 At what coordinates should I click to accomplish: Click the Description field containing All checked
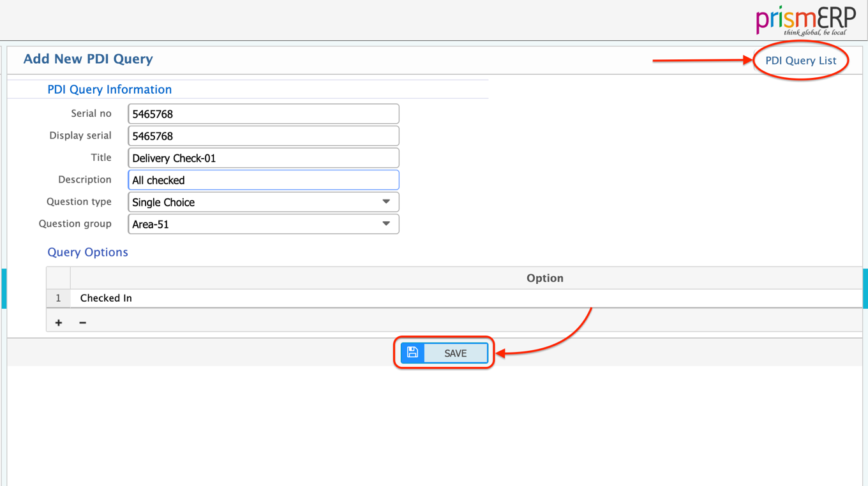(x=263, y=180)
